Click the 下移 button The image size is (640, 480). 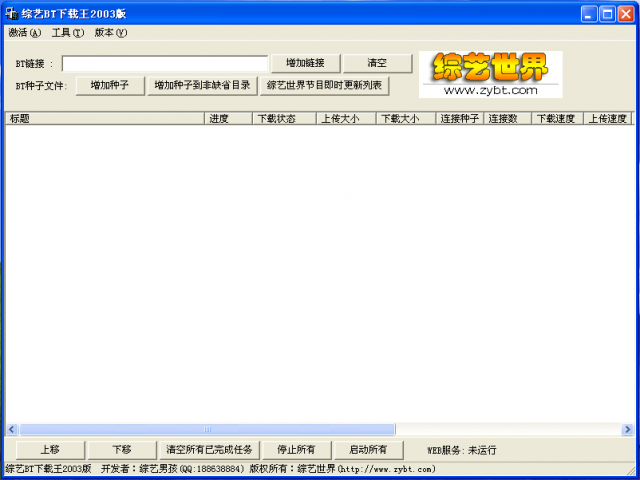[x=122, y=450]
